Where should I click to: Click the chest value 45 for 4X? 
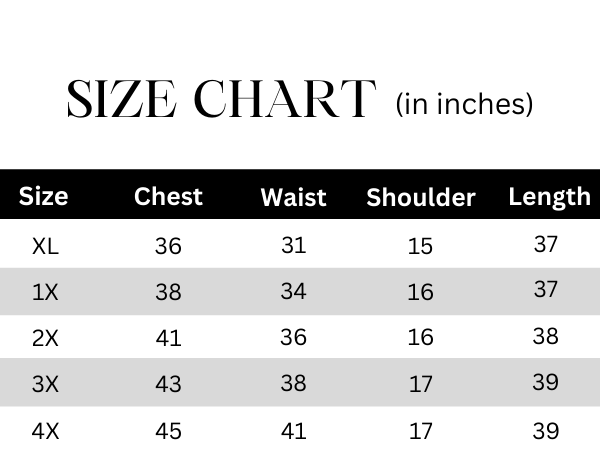pos(168,432)
